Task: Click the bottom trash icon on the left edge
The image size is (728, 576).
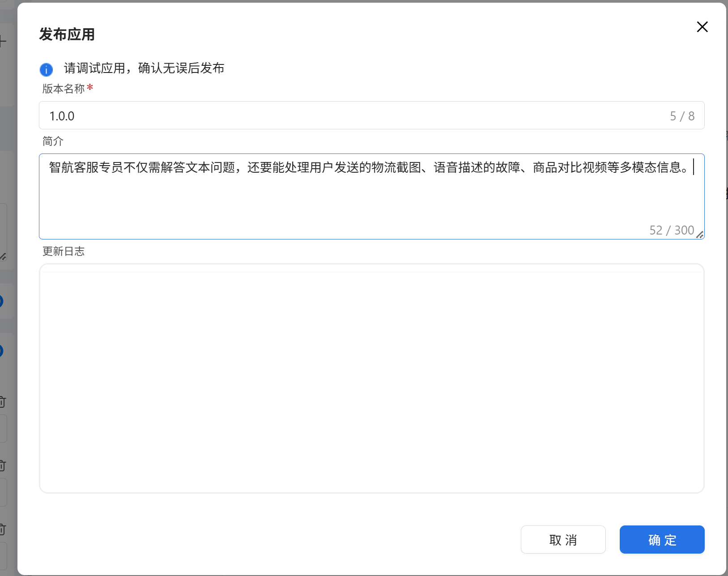Action: [1, 529]
